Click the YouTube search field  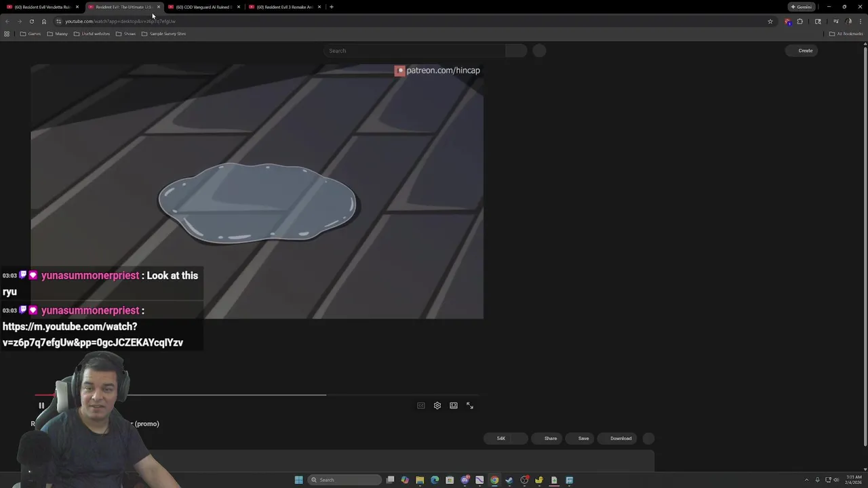(415, 51)
